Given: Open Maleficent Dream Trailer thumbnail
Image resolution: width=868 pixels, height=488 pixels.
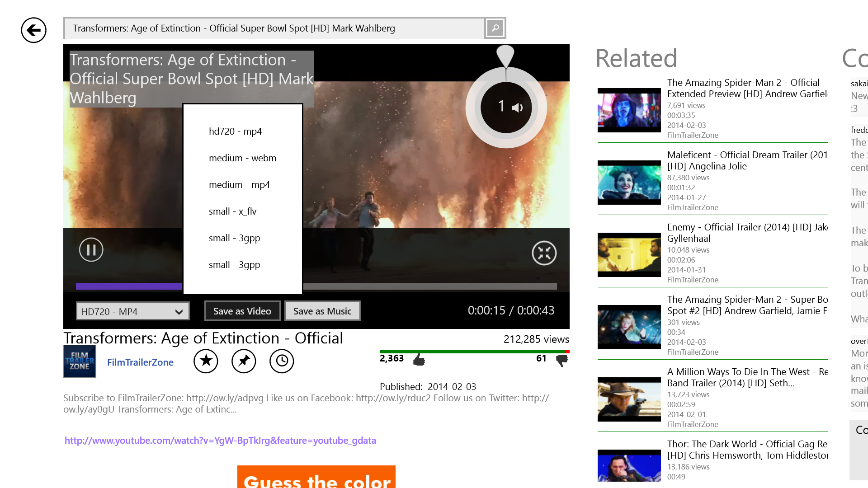Looking at the screenshot, I should 629,183.
